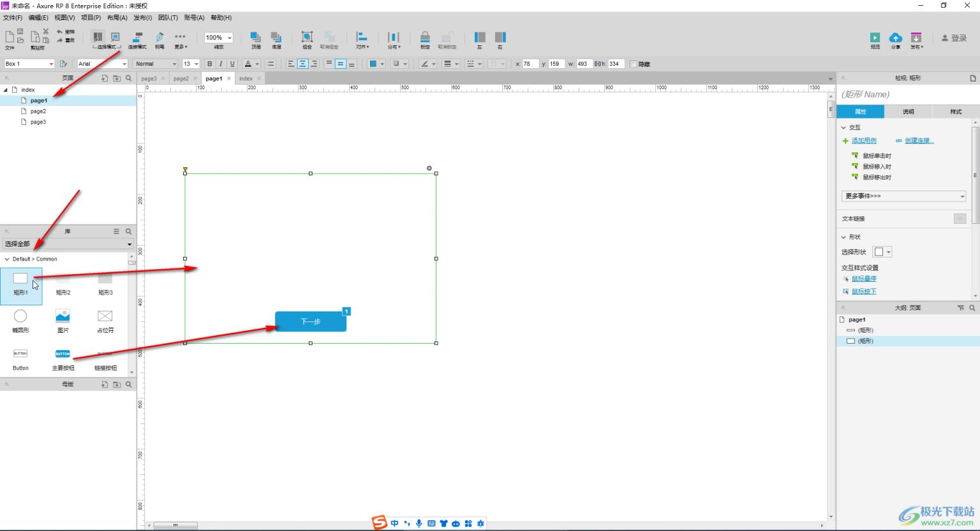980x531 pixels.
Task: Click search icon in Pages panel
Action: (129, 78)
